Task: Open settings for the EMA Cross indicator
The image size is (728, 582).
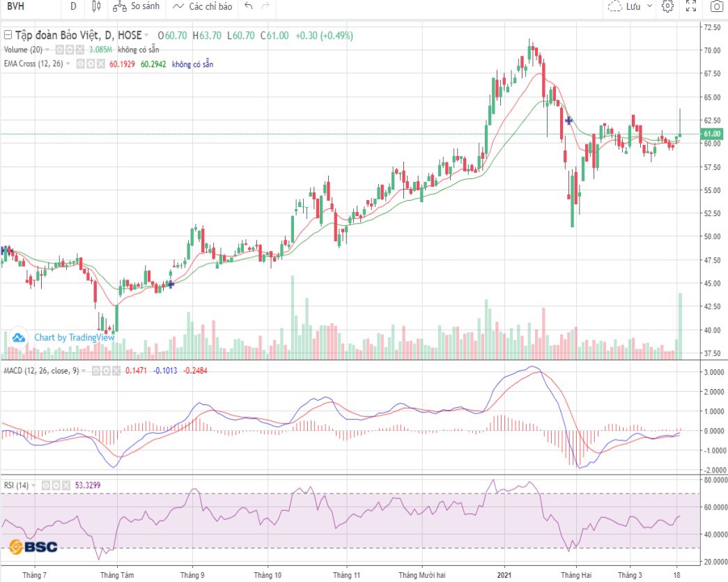Action: click(90, 64)
